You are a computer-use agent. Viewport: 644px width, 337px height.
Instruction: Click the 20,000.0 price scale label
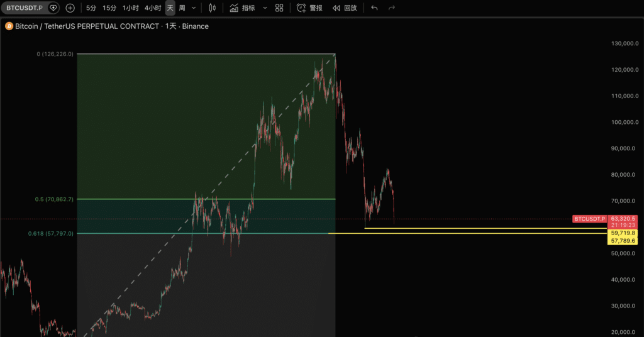pyautogui.click(x=625, y=332)
